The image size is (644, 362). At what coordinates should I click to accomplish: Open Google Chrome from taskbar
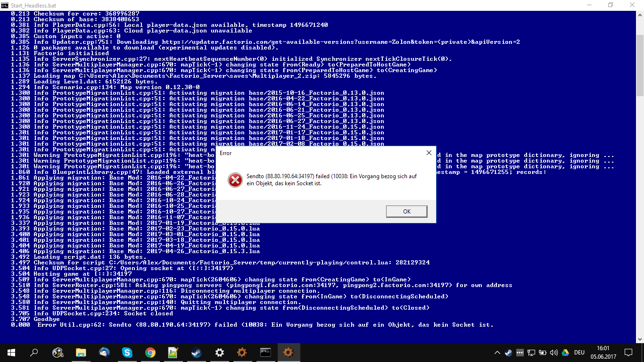tap(150, 353)
